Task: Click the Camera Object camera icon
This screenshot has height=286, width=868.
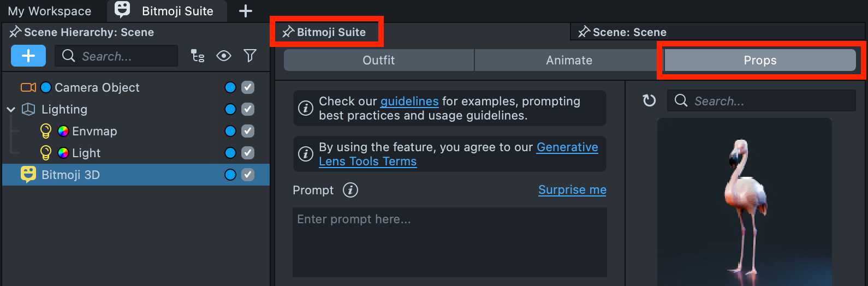Action: (x=28, y=87)
